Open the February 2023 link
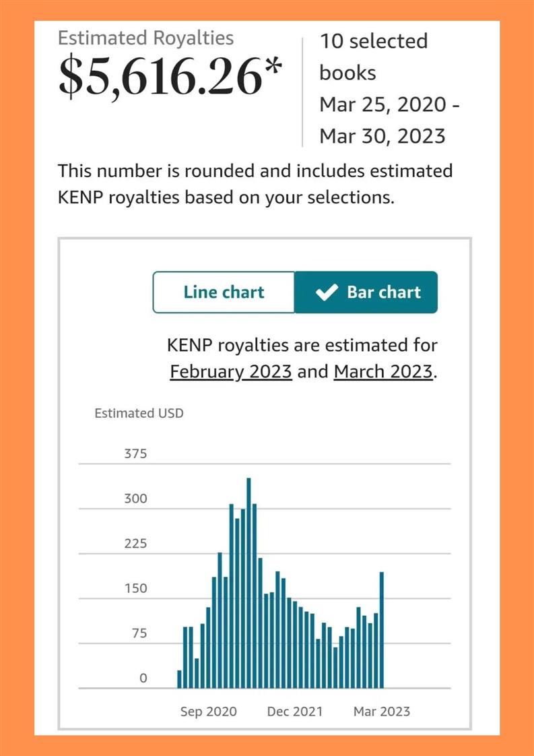534x756 pixels. [x=230, y=371]
